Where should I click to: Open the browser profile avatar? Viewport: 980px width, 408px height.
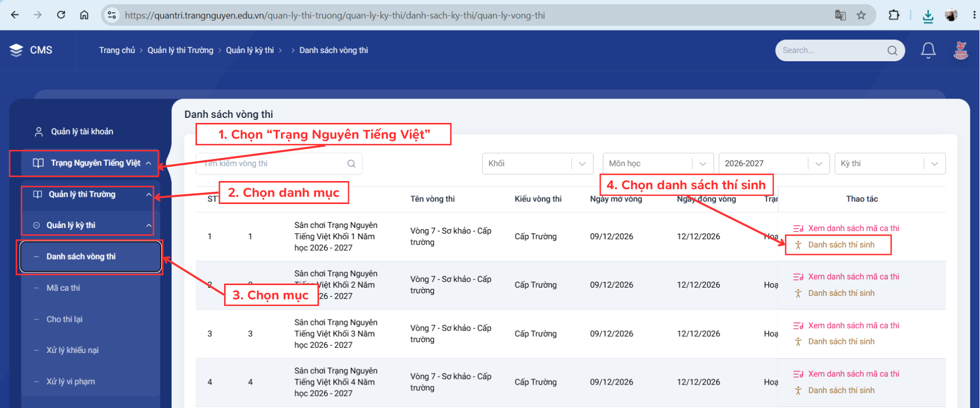[x=951, y=15]
